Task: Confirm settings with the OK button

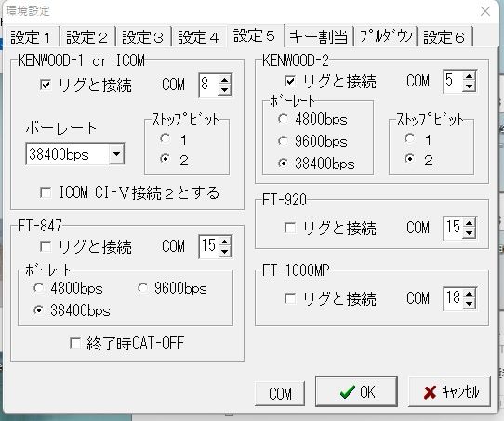Action: 356,391
